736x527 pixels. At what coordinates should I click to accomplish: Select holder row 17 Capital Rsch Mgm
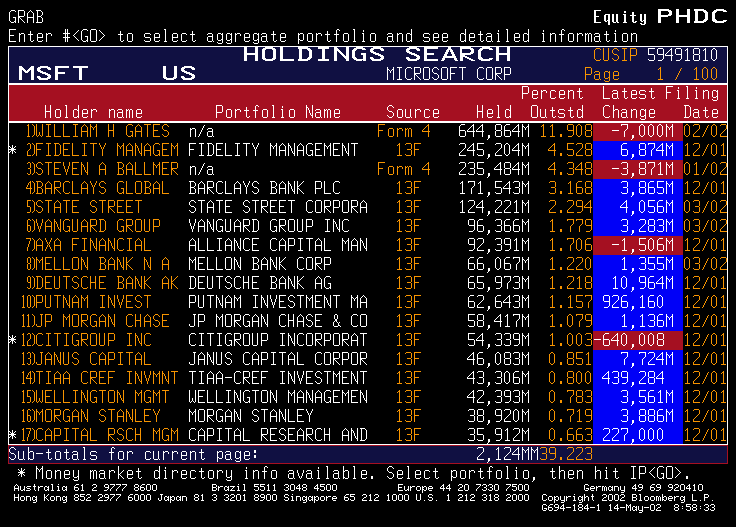(368, 435)
